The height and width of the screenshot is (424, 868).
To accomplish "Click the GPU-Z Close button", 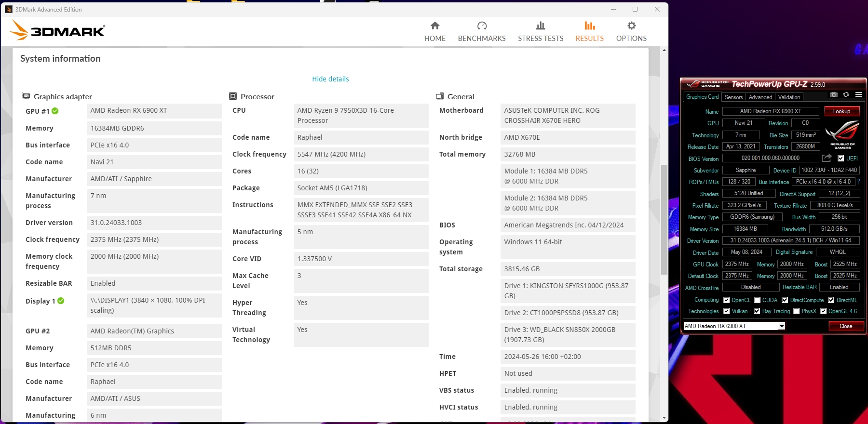I will pyautogui.click(x=846, y=326).
